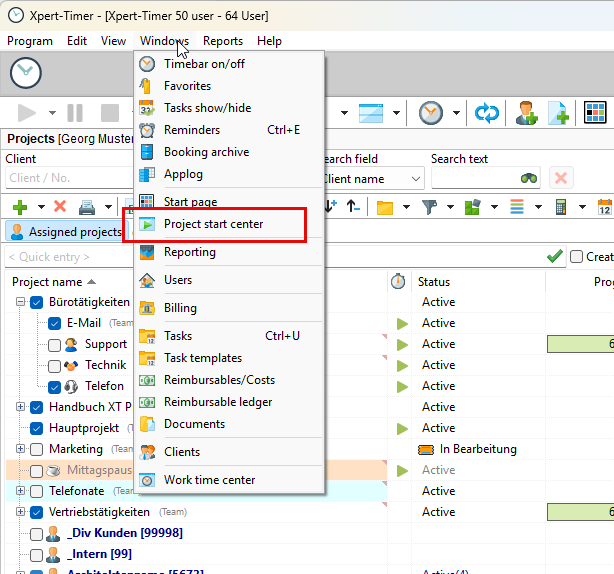
Task: Click the red X delete icon
Action: [x=60, y=207]
